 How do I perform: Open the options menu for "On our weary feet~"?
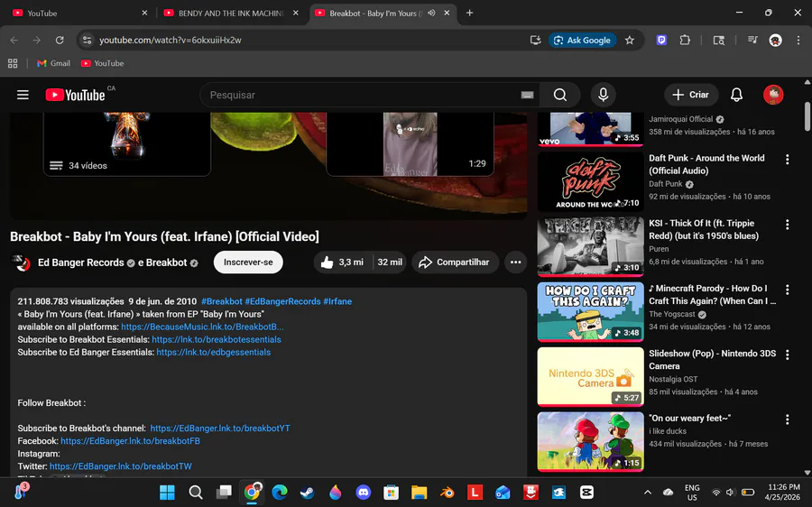[x=787, y=419]
